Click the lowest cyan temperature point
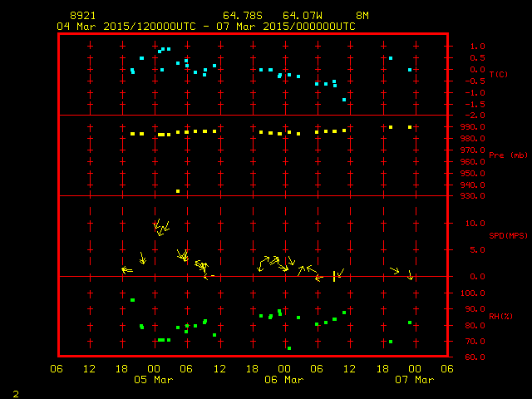 click(344, 100)
